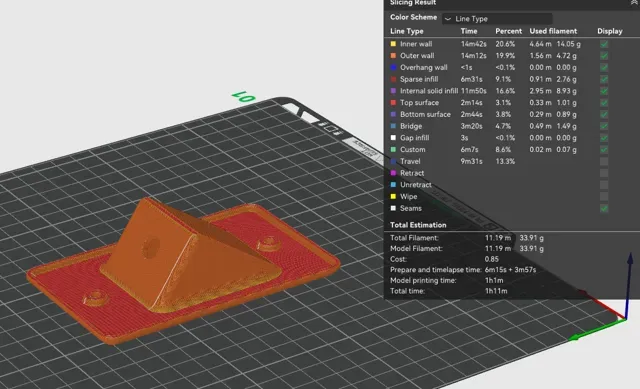This screenshot has width=640, height=389.
Task: Click the Inner wall yellow color swatch
Action: tap(393, 44)
